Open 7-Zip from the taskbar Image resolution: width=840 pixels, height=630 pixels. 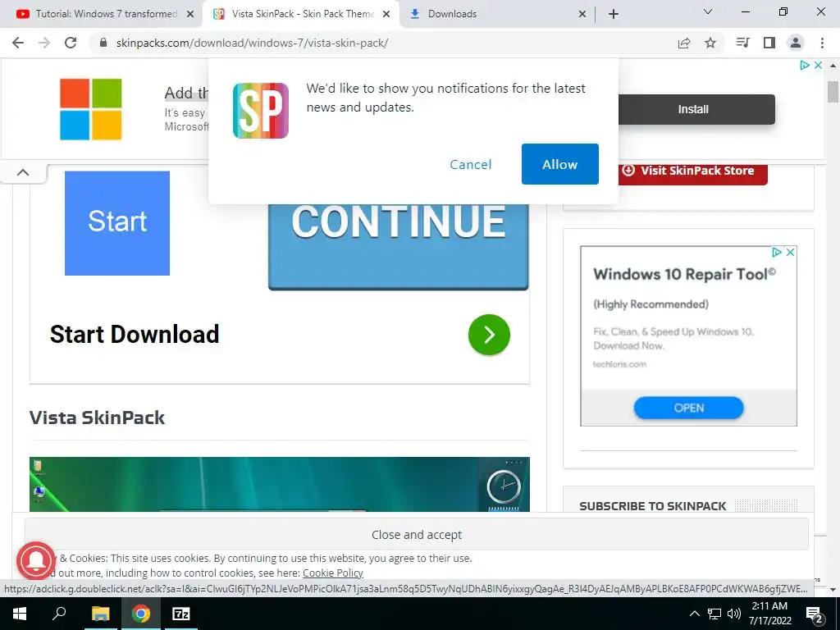(181, 614)
